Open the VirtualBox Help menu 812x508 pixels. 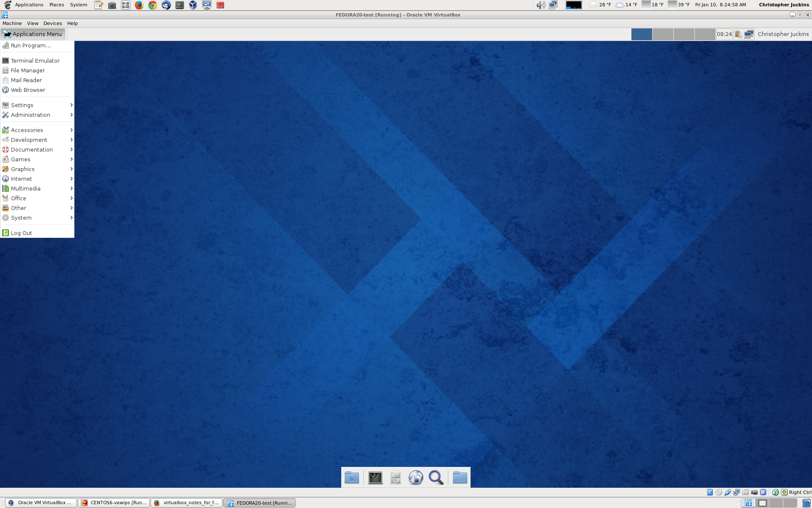click(72, 23)
